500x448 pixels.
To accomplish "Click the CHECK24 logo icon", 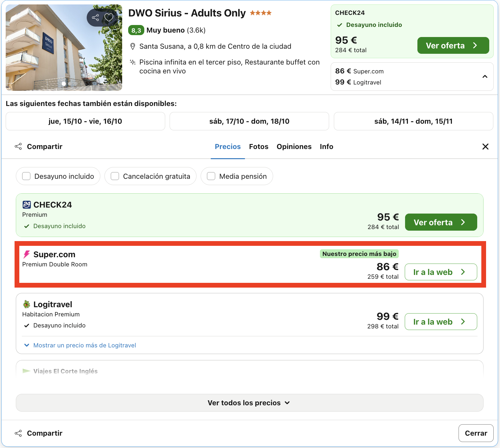I will pos(27,205).
